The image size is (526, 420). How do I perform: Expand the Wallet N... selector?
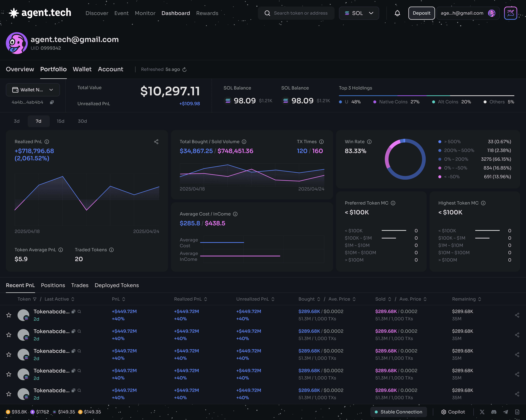33,90
